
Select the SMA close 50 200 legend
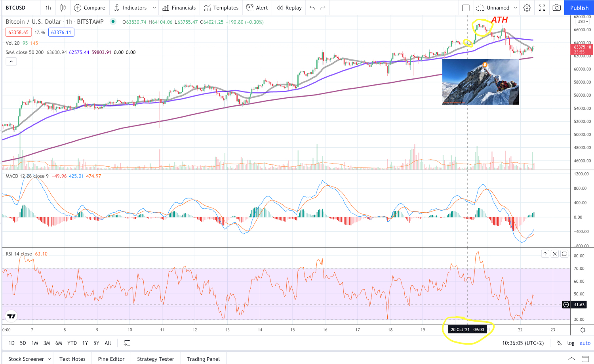coord(25,52)
